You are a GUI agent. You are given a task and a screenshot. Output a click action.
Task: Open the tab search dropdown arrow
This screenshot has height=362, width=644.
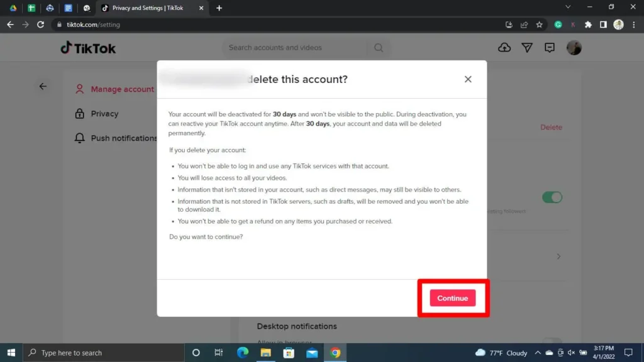568,7
